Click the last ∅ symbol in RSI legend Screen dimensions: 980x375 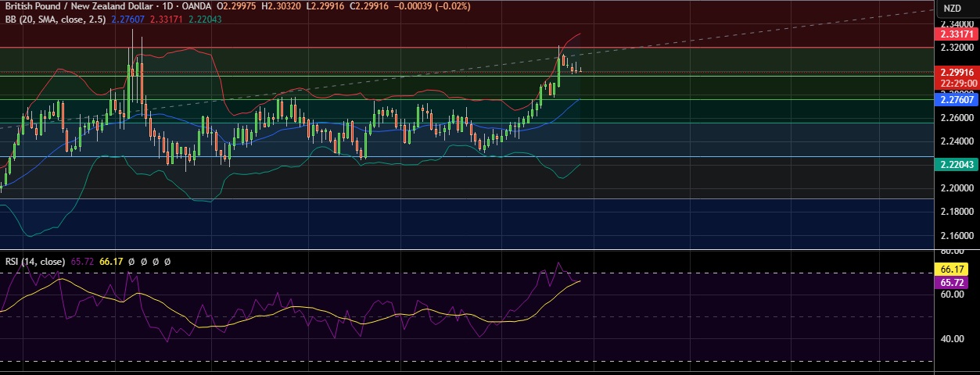click(x=167, y=262)
